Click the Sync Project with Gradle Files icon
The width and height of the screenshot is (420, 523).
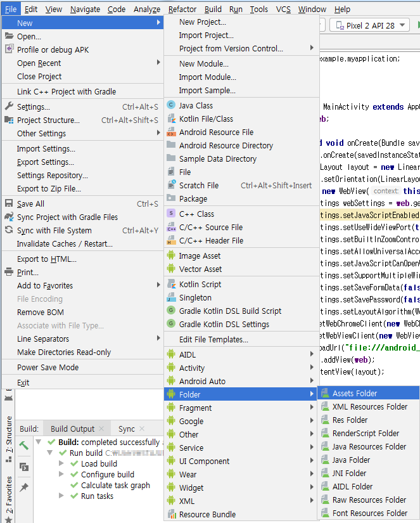[9, 216]
